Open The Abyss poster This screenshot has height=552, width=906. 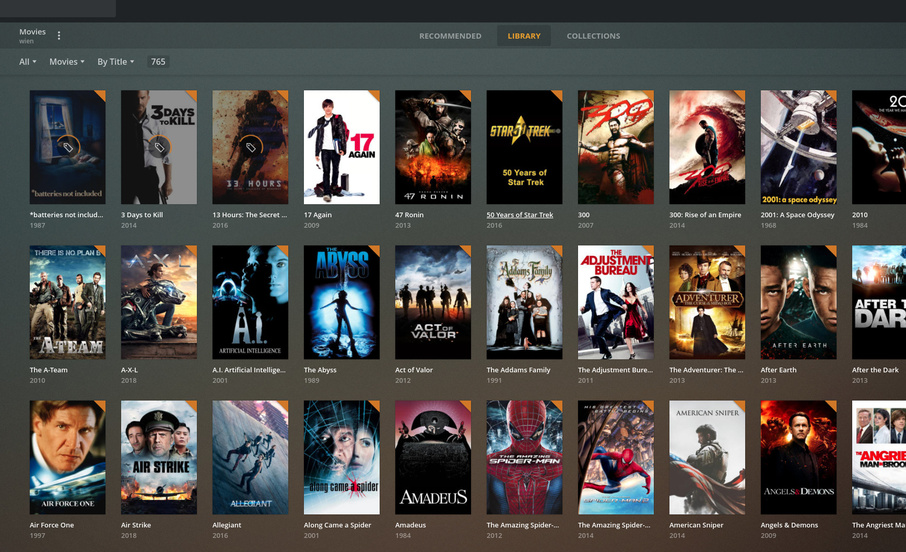(341, 302)
